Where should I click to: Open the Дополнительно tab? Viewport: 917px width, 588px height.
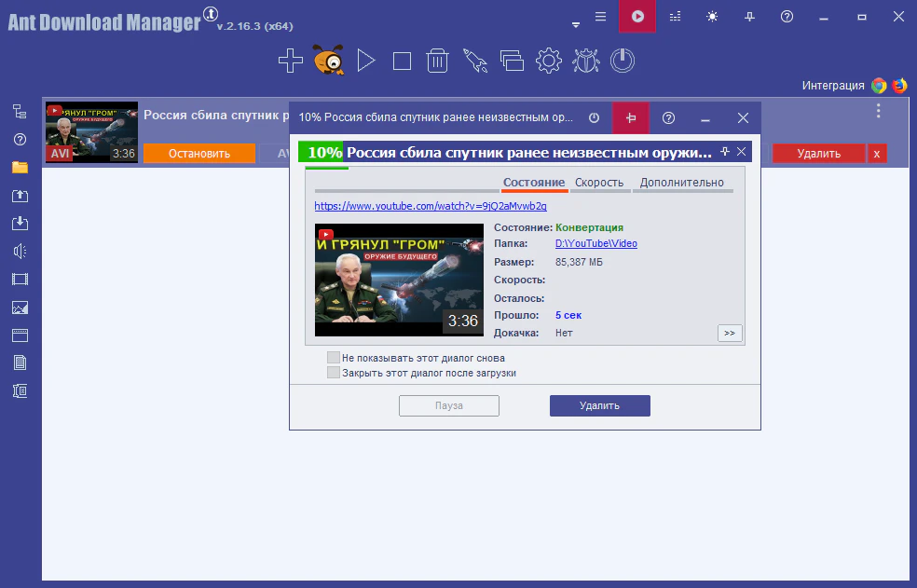(x=681, y=183)
